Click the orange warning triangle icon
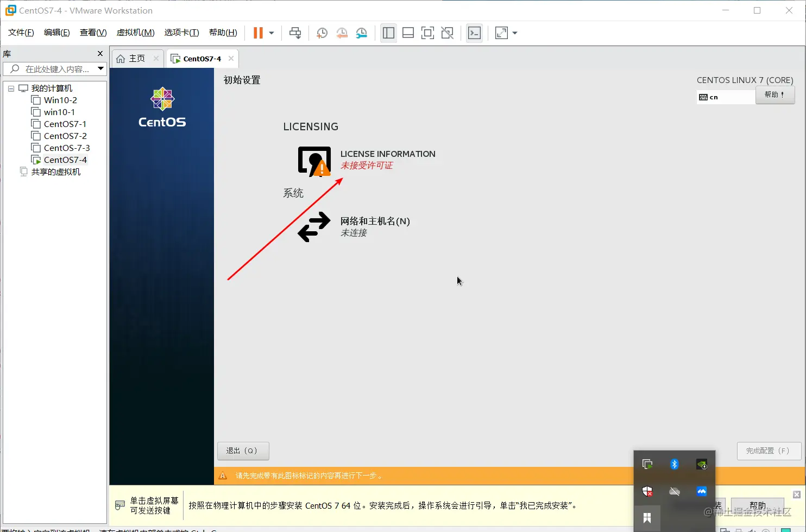Image resolution: width=806 pixels, height=532 pixels. [x=223, y=476]
